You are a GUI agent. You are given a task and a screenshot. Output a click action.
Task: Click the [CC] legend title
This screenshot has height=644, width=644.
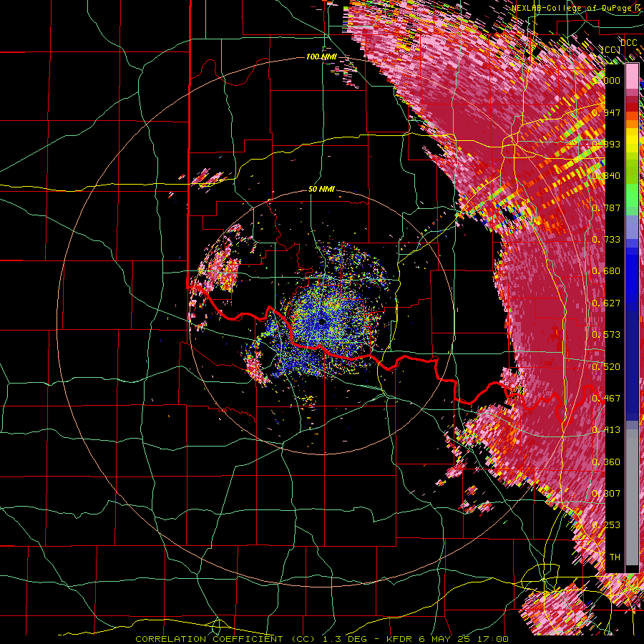coord(610,49)
